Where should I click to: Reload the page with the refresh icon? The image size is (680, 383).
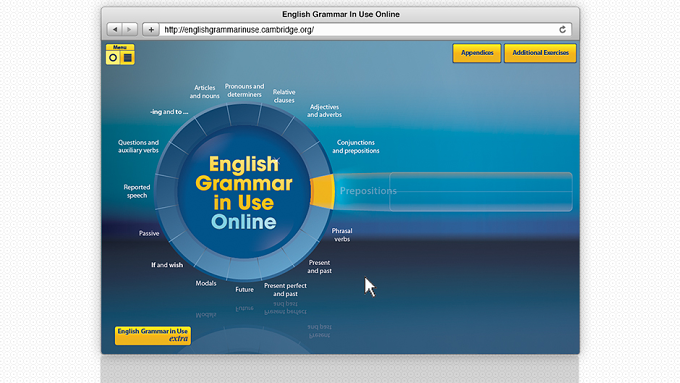pyautogui.click(x=562, y=29)
